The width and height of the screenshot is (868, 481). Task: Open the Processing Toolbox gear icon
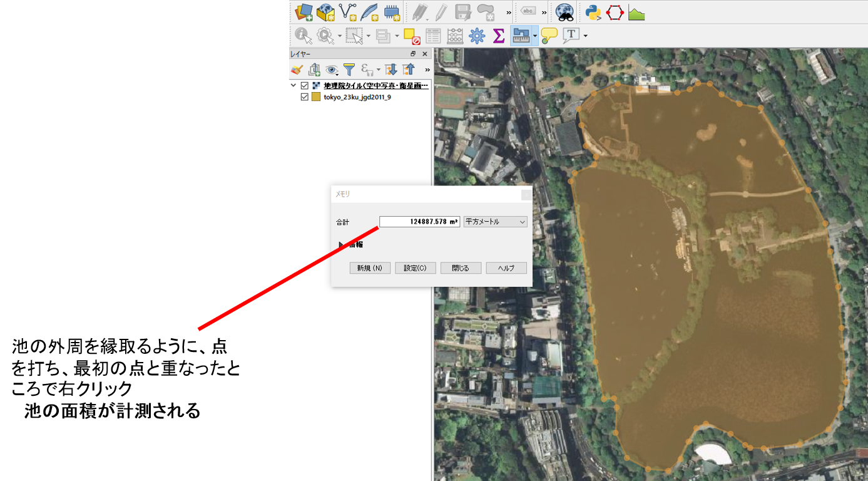[x=477, y=36]
